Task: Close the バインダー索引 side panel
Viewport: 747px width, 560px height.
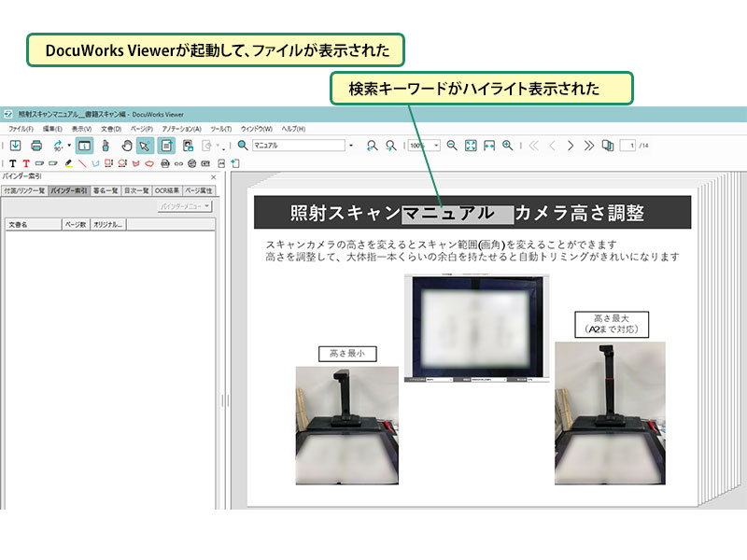Action: [214, 177]
